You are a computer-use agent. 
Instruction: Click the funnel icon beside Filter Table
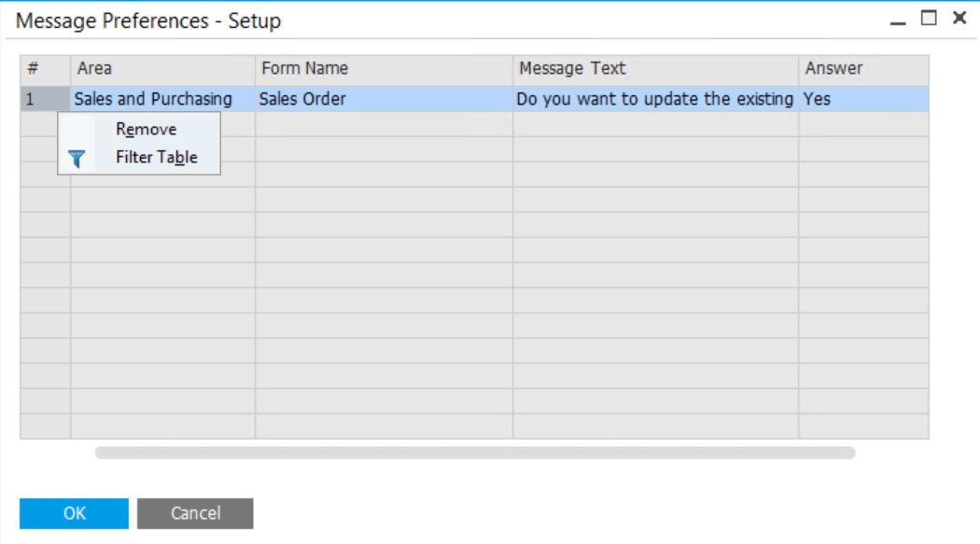tap(77, 159)
